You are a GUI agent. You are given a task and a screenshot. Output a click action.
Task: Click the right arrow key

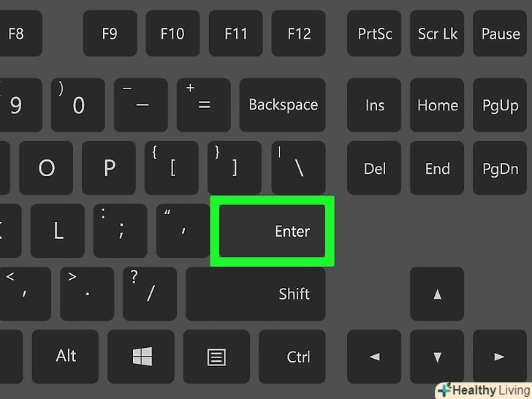click(x=499, y=357)
